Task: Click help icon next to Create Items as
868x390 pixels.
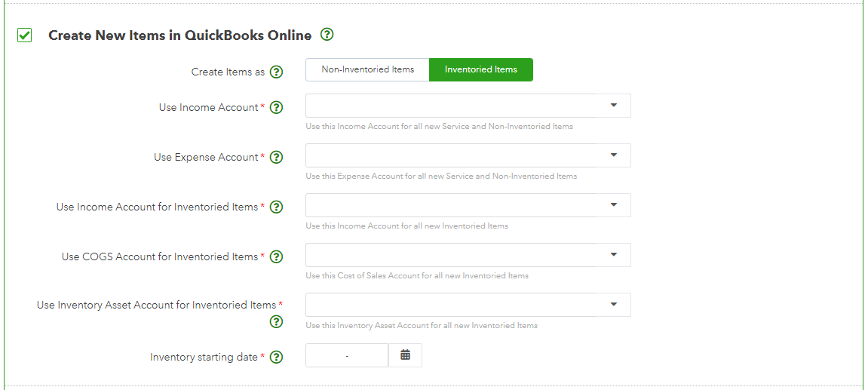Action: [276, 72]
